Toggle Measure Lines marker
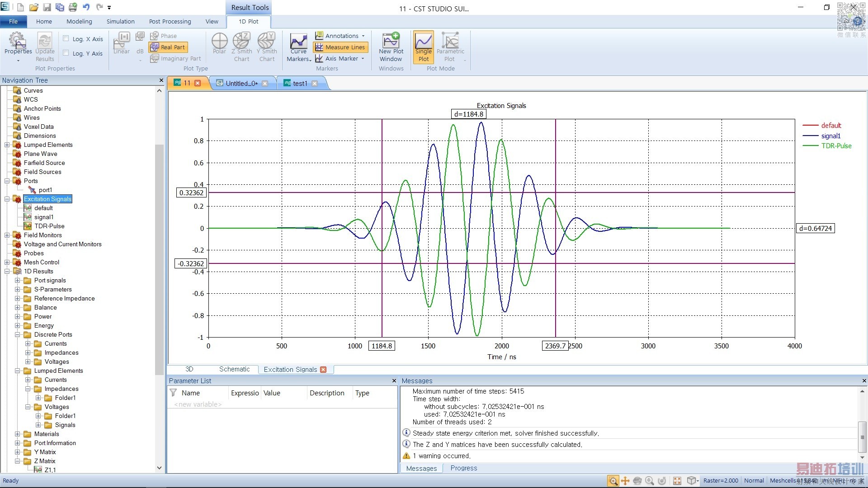 click(x=340, y=47)
